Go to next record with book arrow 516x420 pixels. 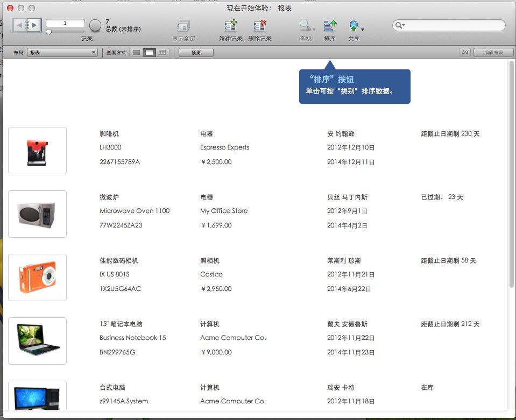[x=34, y=25]
